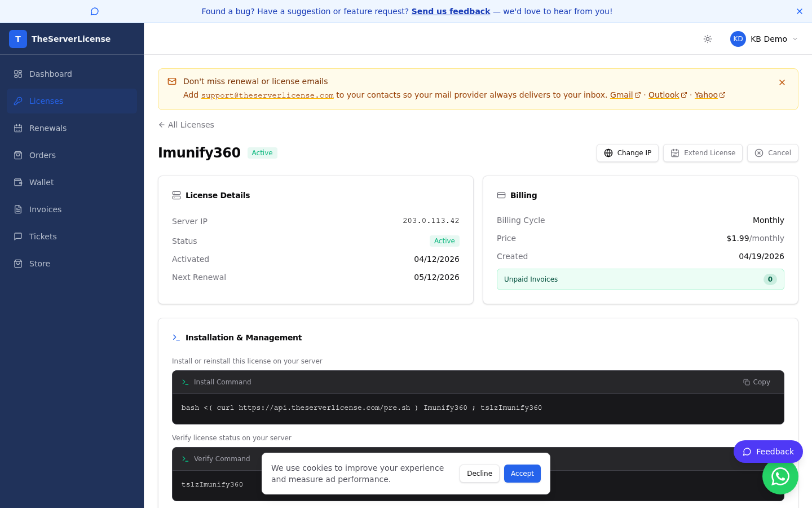
Task: Open the Renewals menu item
Action: [72, 128]
